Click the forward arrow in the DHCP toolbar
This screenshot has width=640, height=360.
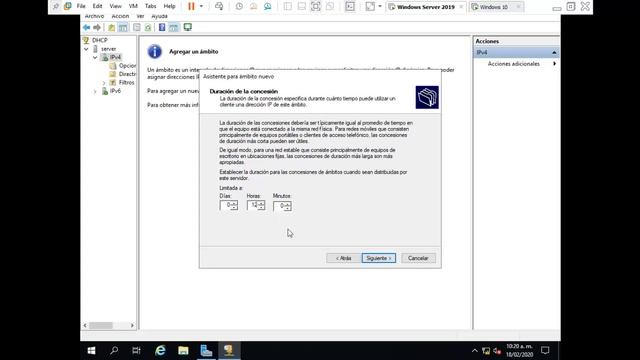tap(97, 27)
